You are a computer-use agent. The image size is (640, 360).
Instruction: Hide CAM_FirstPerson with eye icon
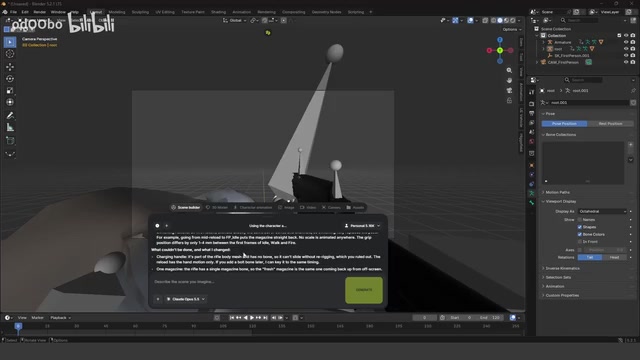pyautogui.click(x=626, y=62)
